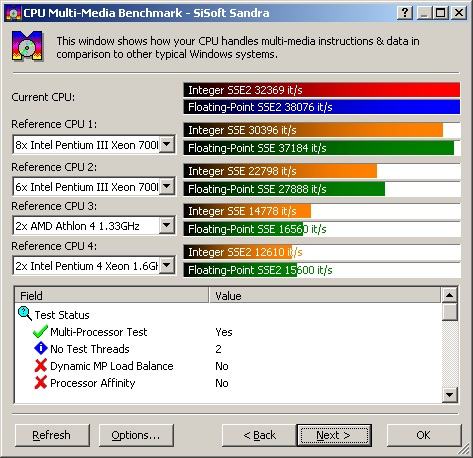Click the value 2 for No Test Threads

pyautogui.click(x=218, y=349)
